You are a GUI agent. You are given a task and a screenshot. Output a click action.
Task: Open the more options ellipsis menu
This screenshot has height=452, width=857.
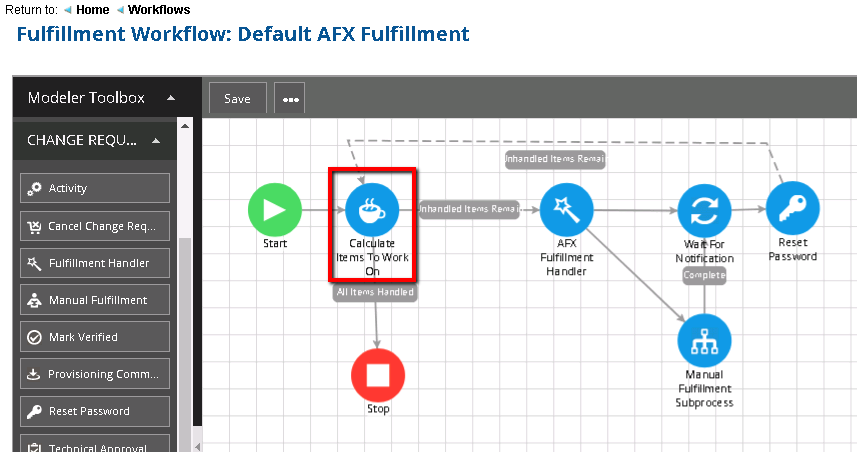(x=290, y=99)
